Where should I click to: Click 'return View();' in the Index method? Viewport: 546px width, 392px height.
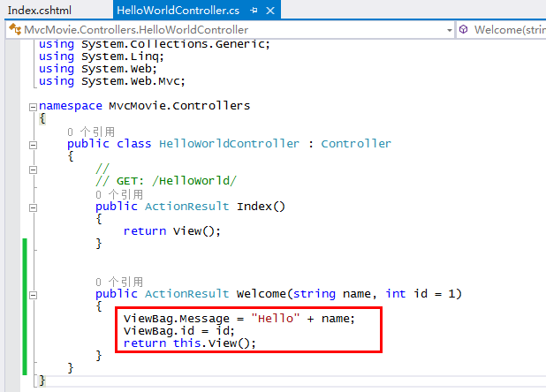[172, 231]
